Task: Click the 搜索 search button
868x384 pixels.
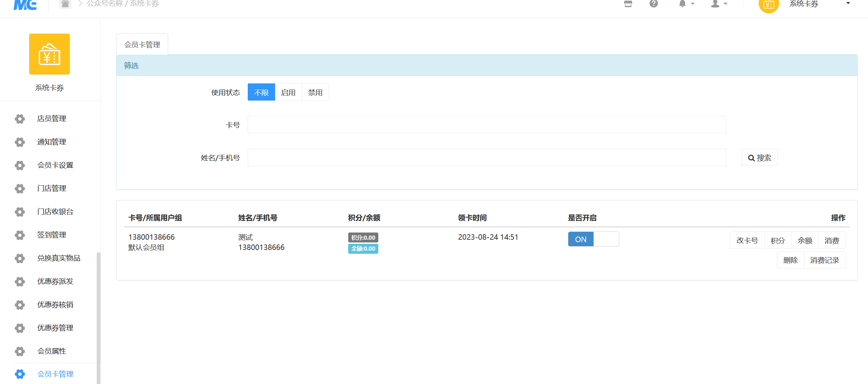Action: pyautogui.click(x=759, y=158)
